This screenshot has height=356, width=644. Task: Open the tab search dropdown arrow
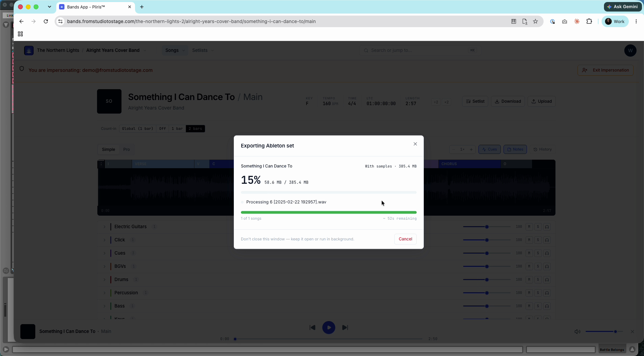pyautogui.click(x=50, y=7)
